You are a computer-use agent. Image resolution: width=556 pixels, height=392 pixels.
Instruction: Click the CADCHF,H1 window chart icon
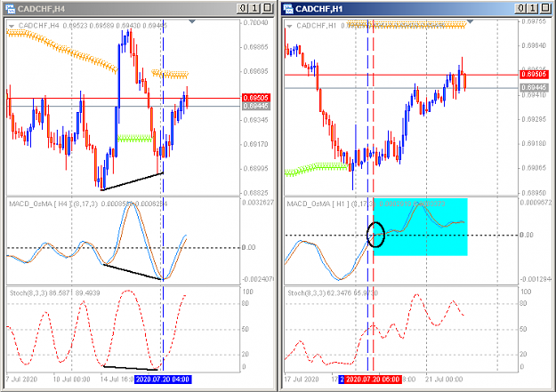coord(288,9)
